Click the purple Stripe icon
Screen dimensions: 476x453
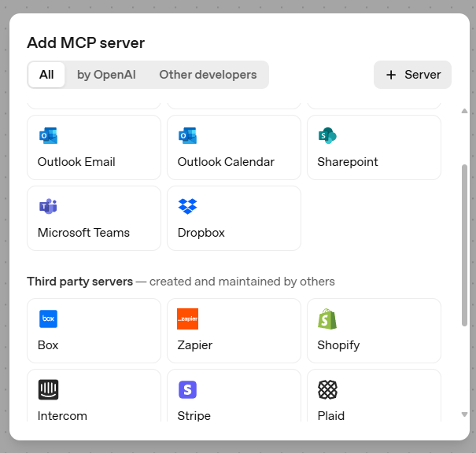point(187,389)
